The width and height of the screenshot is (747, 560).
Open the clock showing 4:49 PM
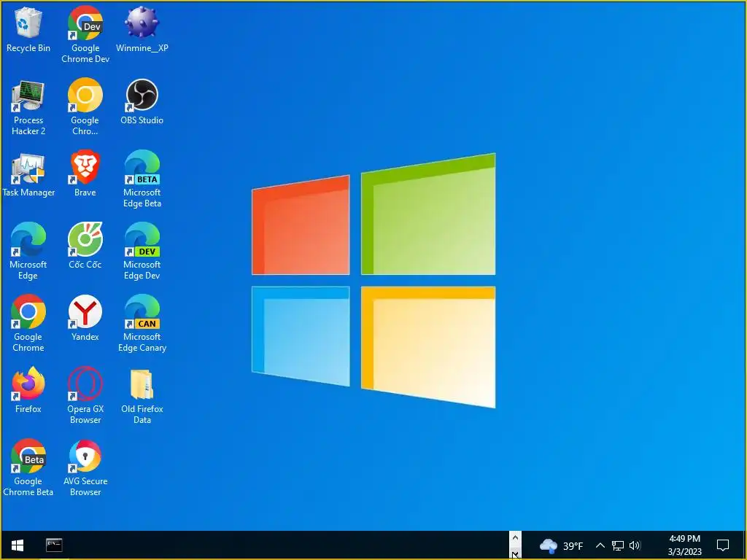(684, 545)
